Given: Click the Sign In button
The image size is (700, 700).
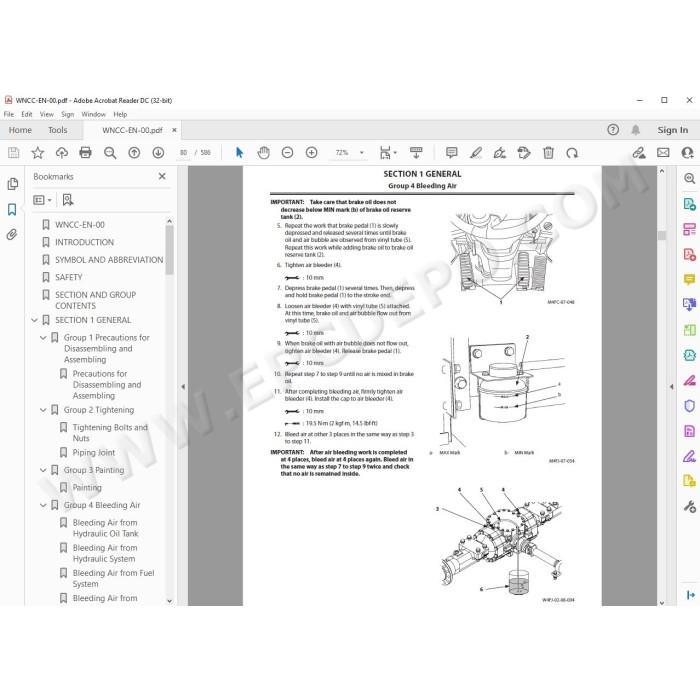Looking at the screenshot, I should pos(672,130).
